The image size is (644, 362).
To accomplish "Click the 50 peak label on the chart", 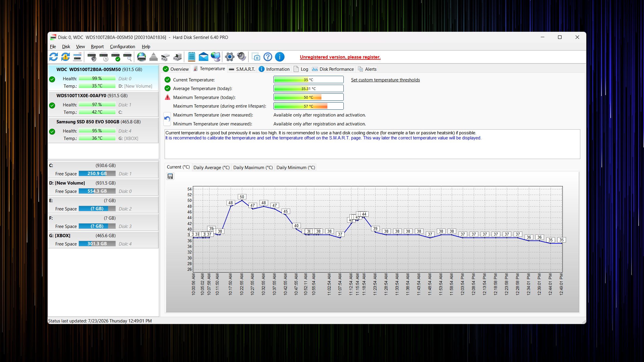I will [242, 197].
